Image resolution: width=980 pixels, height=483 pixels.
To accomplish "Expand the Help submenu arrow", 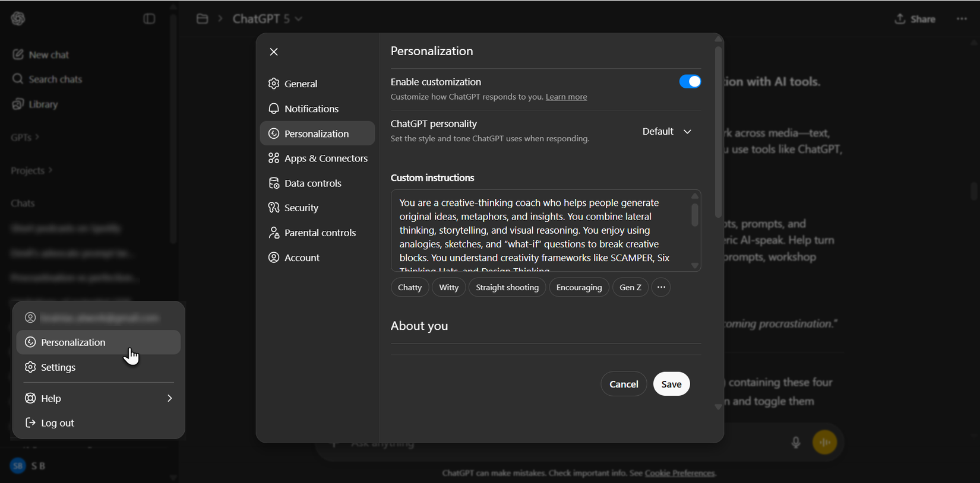I will coord(169,398).
